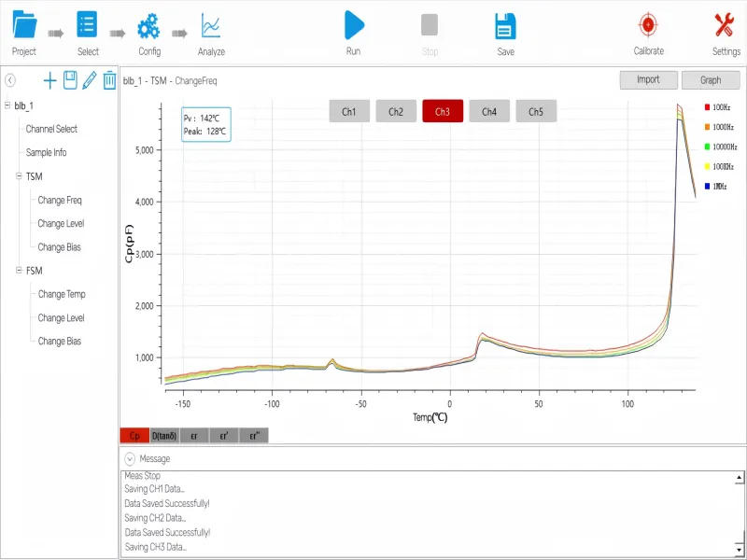Open the Project folder icon
Screen dimensions: 747x560
coord(24,25)
